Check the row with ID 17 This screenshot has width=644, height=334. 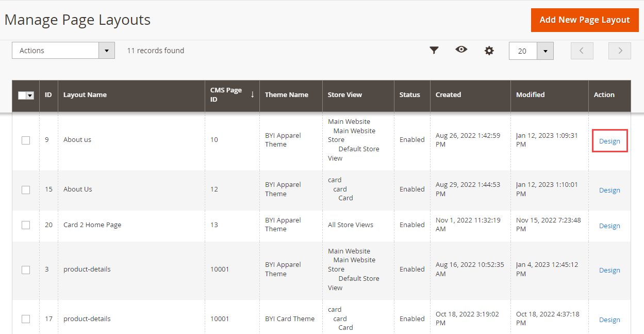click(x=26, y=319)
